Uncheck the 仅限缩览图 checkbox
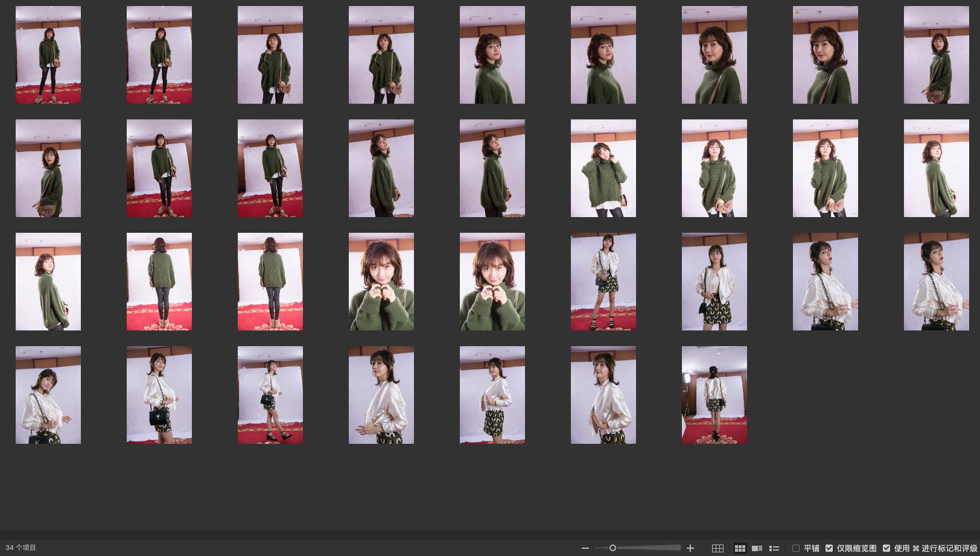 (829, 548)
